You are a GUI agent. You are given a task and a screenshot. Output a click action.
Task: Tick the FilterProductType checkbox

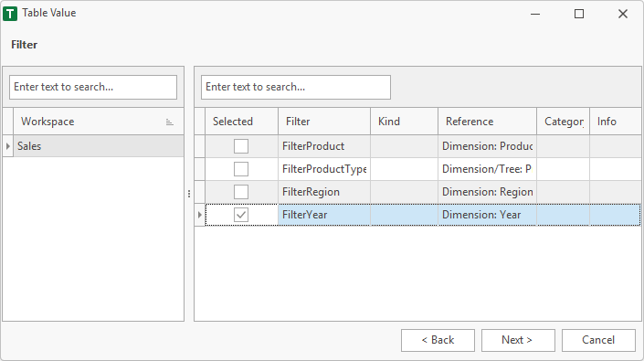[241, 169]
